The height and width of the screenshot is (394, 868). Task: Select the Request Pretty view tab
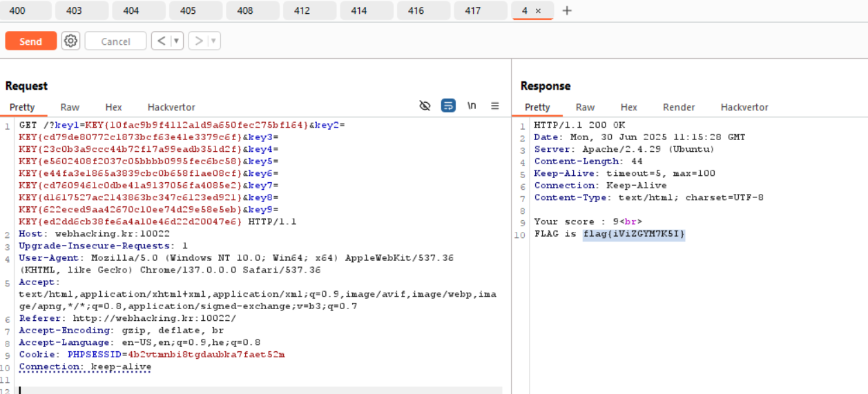(x=22, y=107)
